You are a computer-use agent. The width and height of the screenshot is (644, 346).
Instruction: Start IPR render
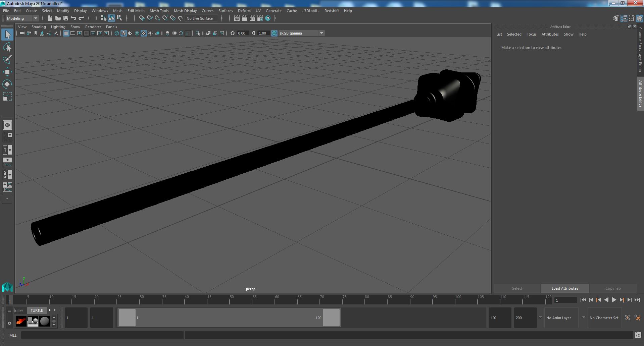(252, 18)
